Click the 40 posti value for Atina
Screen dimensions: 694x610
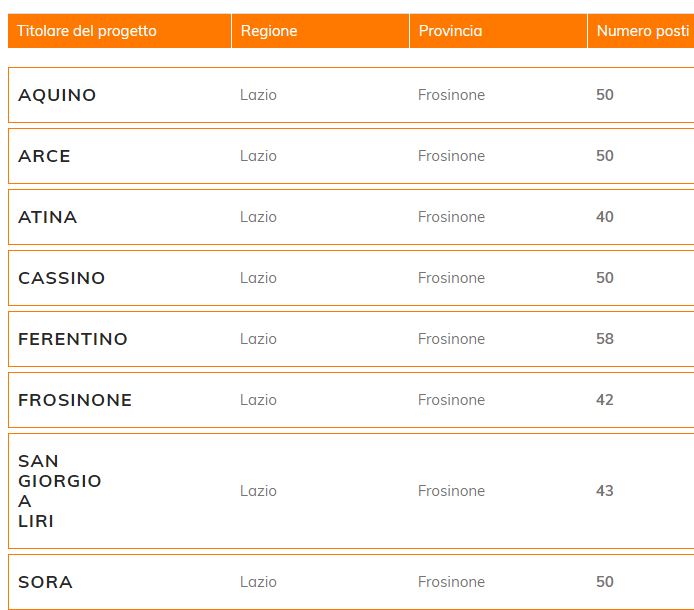(x=605, y=217)
